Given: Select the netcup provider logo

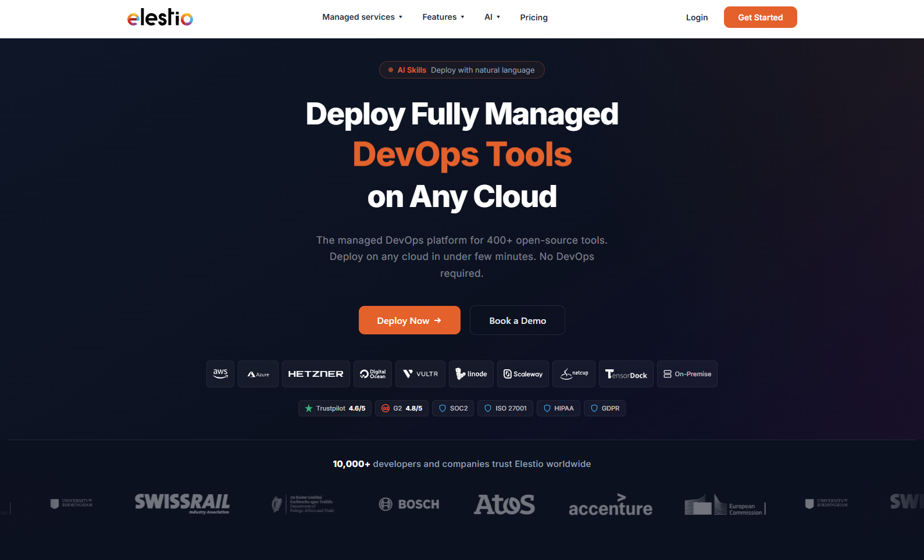Looking at the screenshot, I should click(x=574, y=374).
